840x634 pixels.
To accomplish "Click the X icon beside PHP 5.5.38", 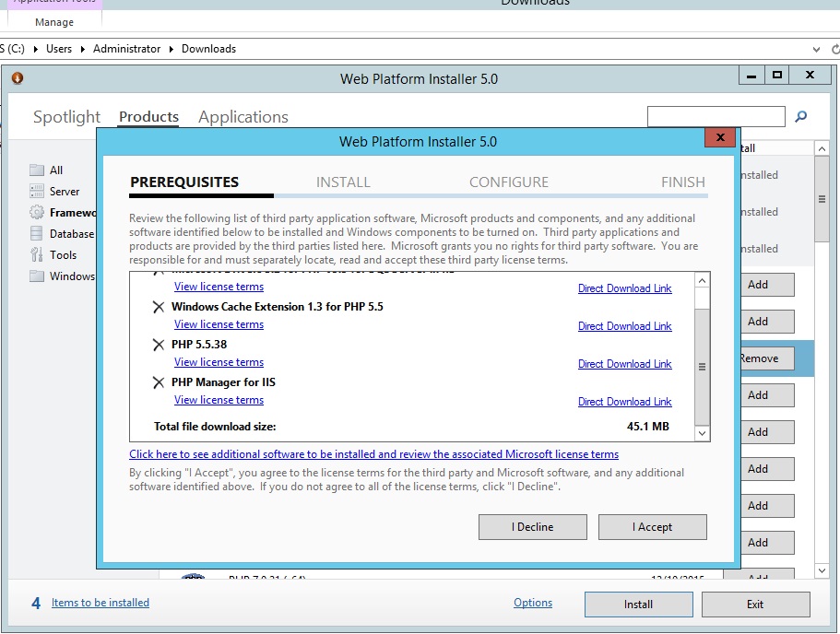I will click(159, 345).
